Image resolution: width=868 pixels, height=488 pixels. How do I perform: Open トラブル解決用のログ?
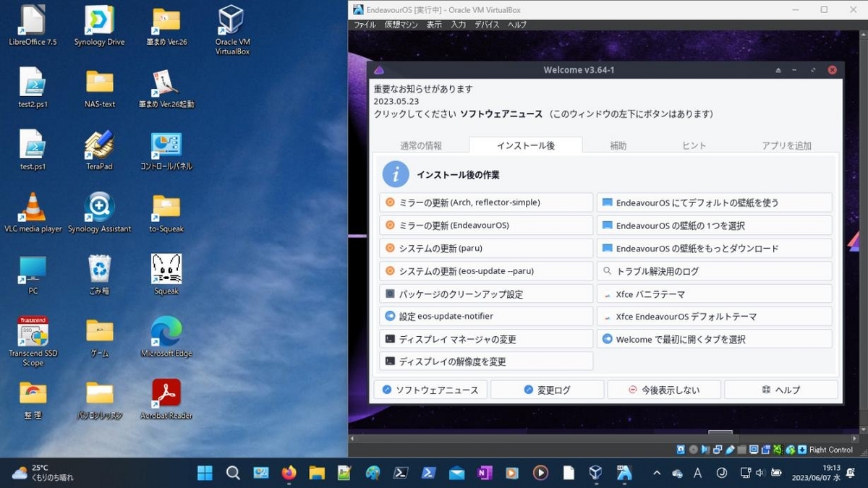715,271
